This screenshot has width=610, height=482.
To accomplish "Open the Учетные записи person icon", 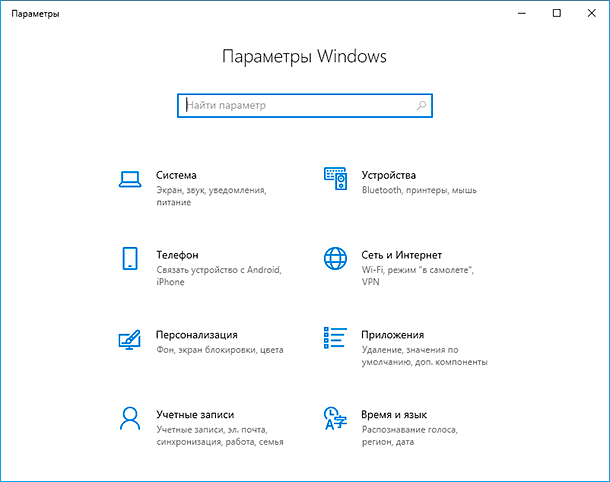I will (x=130, y=419).
